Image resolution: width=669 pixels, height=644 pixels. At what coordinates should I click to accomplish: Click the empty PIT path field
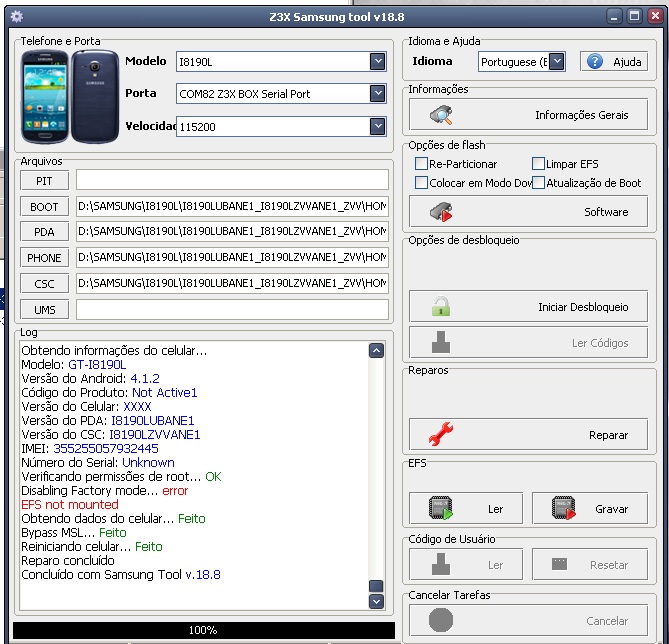(x=233, y=180)
